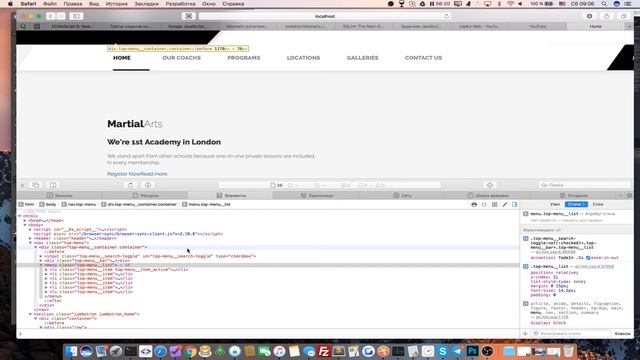Expand the div top-menu__bar node
Screen dimensions: 640x360
41,261
